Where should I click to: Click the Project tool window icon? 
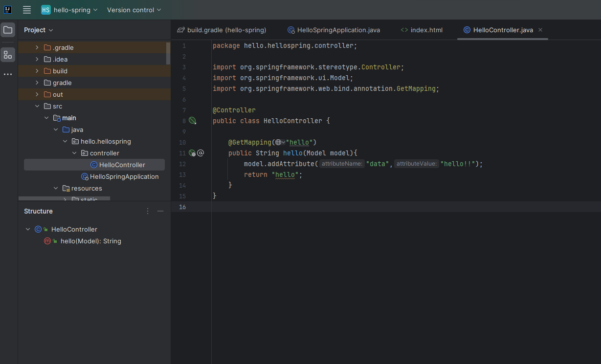[8, 30]
